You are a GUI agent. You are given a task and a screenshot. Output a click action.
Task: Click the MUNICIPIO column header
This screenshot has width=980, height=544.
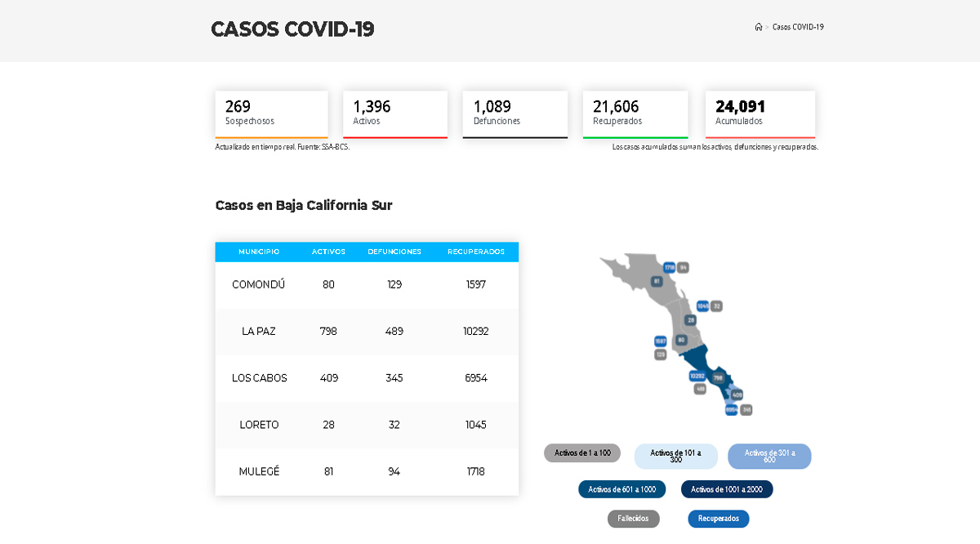pyautogui.click(x=259, y=252)
